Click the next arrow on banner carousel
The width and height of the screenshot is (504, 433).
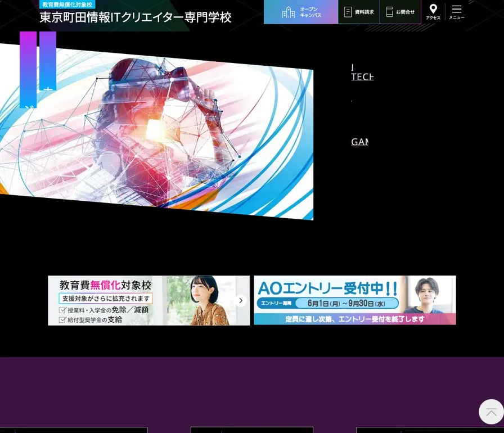tap(241, 301)
